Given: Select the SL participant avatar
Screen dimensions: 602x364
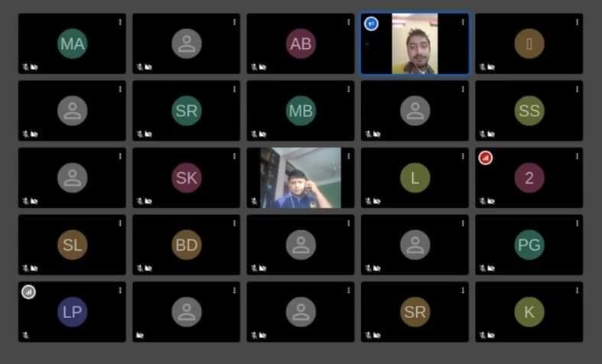Looking at the screenshot, I should pyautogui.click(x=72, y=245).
